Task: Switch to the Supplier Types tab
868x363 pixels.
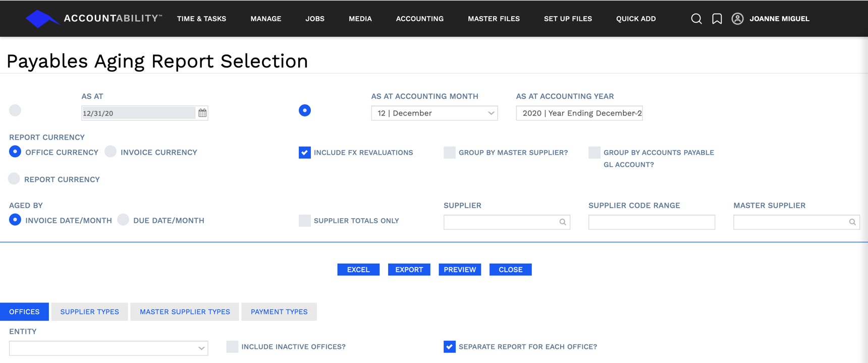Action: (89, 312)
